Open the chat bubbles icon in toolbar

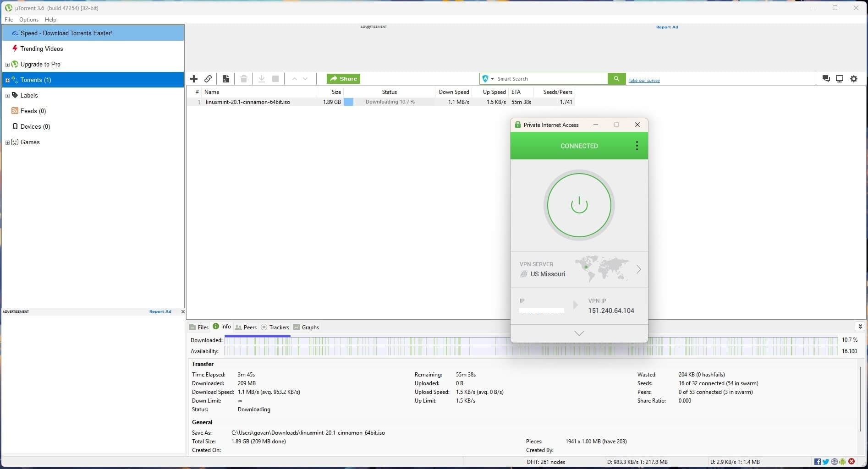(x=826, y=79)
